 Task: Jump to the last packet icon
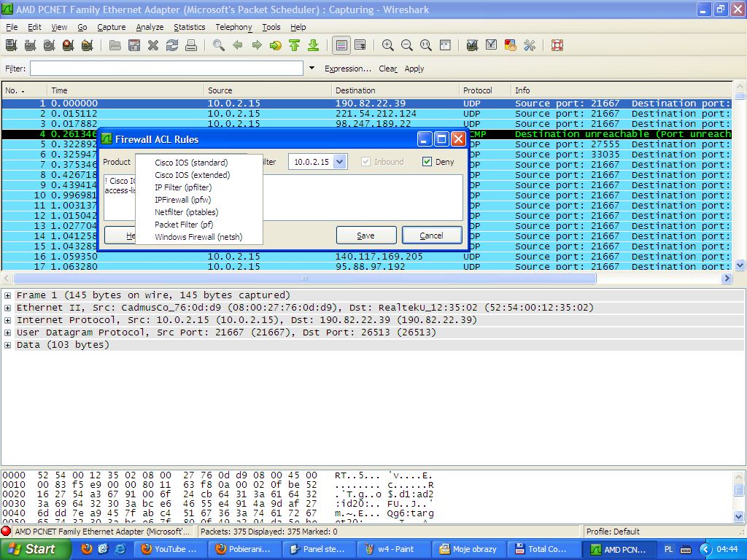313,45
